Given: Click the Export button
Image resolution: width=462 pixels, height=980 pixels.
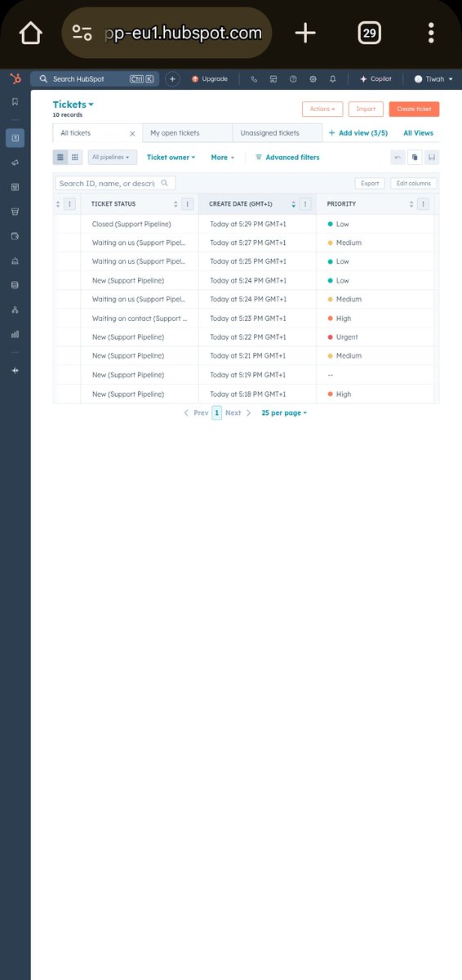Looking at the screenshot, I should (x=370, y=184).
